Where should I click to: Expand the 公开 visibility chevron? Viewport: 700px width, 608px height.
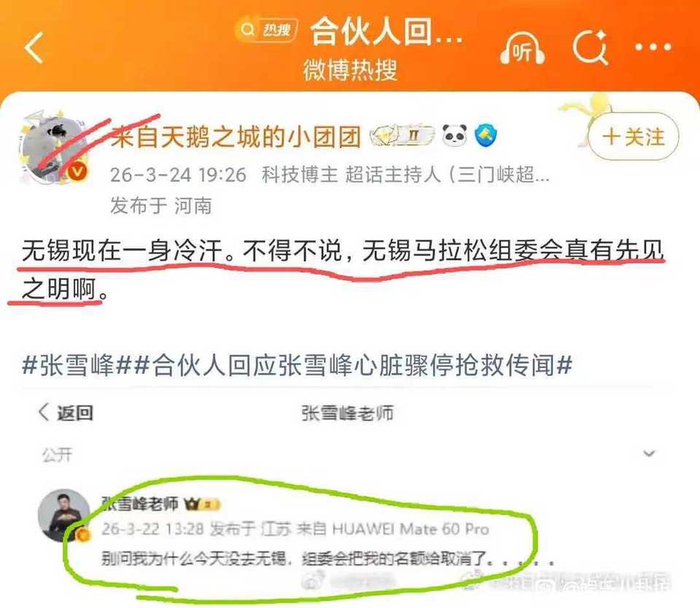coord(649,454)
